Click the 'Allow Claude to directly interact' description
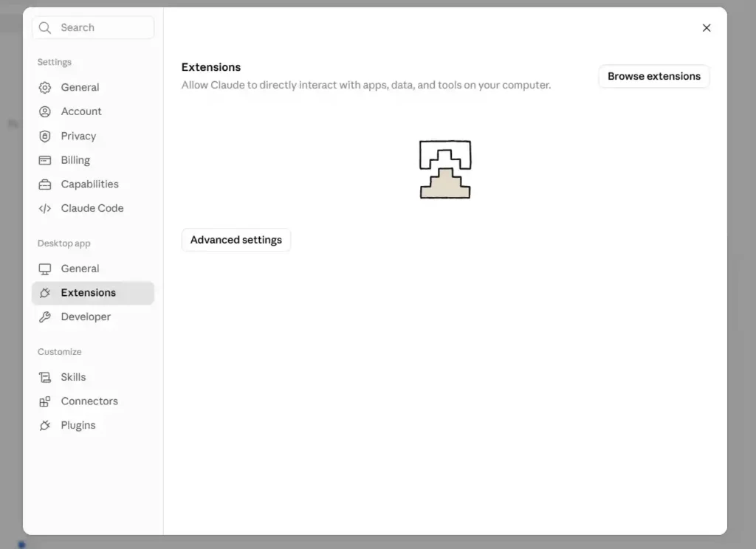Screen dimensions: 756x549 pos(366,86)
